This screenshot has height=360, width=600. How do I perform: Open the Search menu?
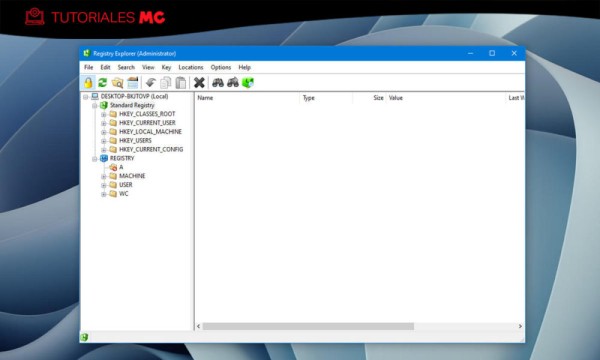(x=126, y=67)
